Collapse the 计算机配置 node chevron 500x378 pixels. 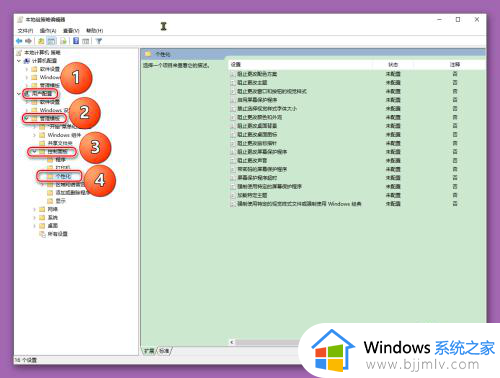[19, 61]
